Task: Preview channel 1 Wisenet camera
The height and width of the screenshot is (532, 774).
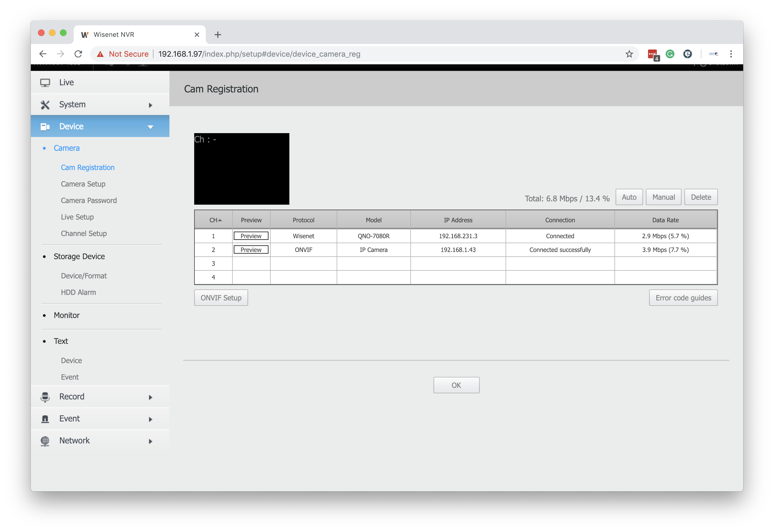Action: click(x=251, y=236)
